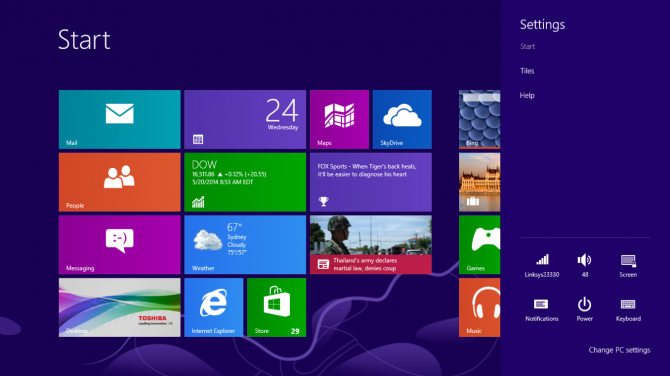Launch Internet Explorer tile
This screenshot has height=376, width=670.
[214, 308]
